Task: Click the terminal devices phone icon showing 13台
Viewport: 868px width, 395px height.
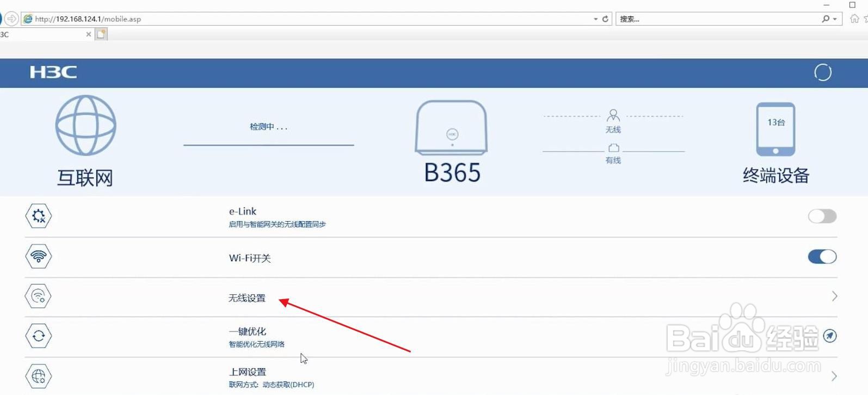Action: tap(775, 129)
